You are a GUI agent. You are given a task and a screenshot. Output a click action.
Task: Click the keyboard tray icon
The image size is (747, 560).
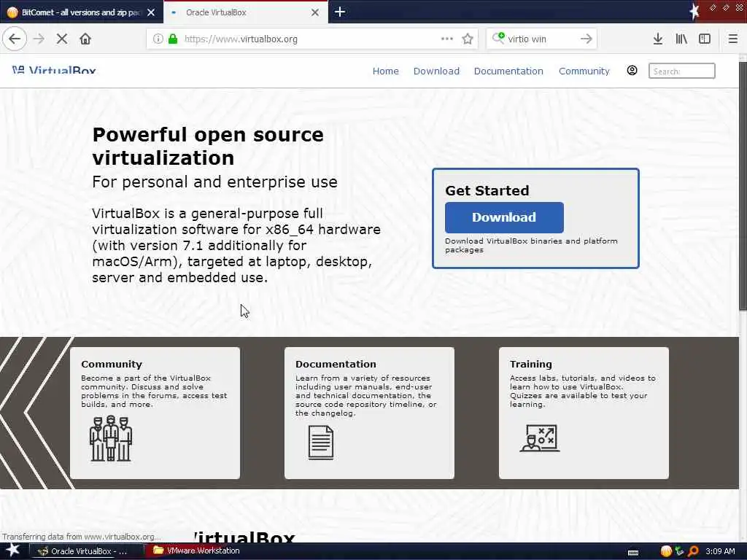point(633,553)
